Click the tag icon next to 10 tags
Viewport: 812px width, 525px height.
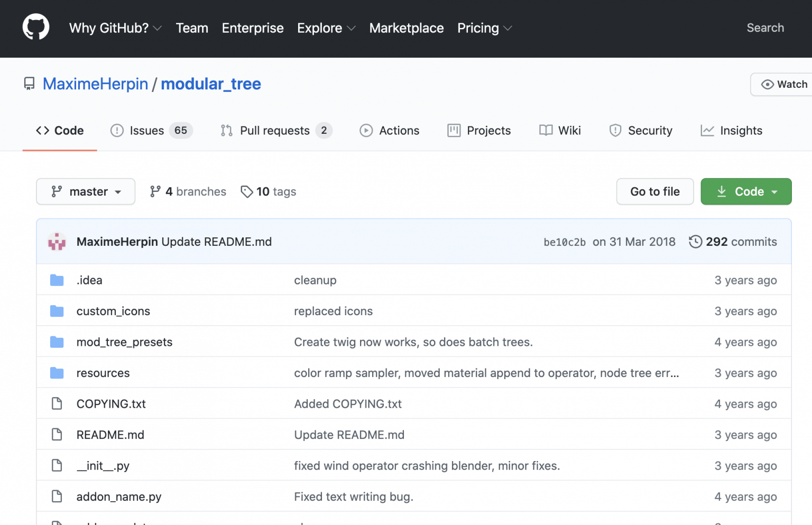246,191
